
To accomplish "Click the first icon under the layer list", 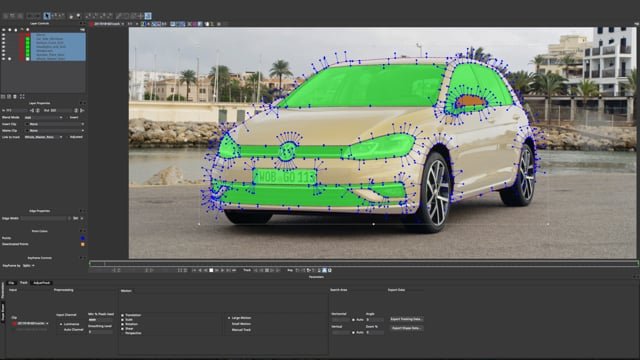I will tap(3, 97).
